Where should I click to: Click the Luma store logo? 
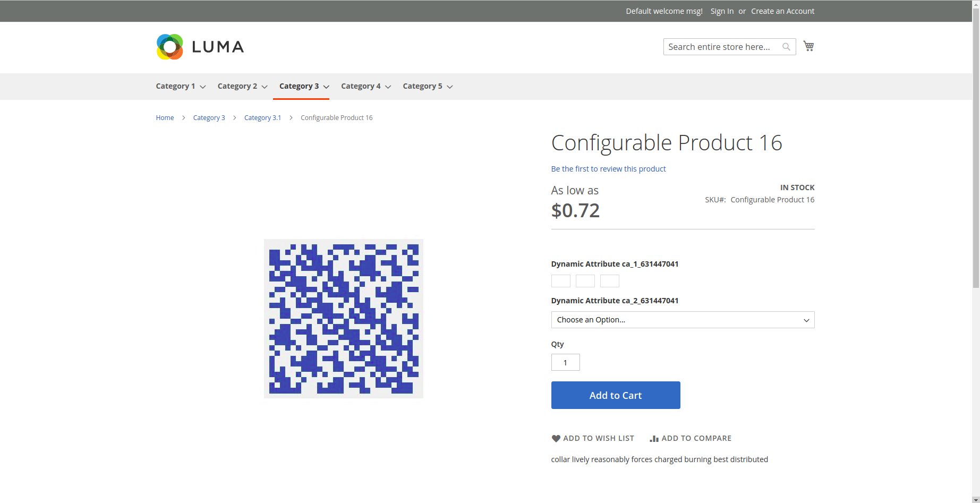click(200, 47)
